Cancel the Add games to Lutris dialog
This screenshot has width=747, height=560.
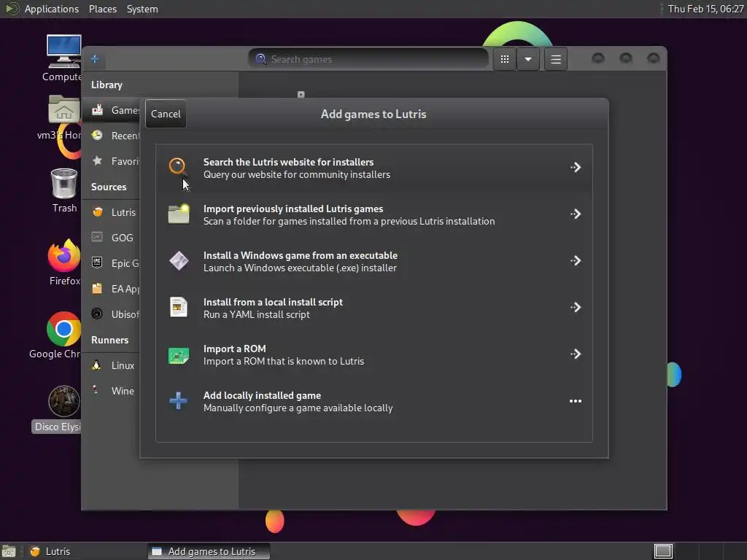[166, 114]
